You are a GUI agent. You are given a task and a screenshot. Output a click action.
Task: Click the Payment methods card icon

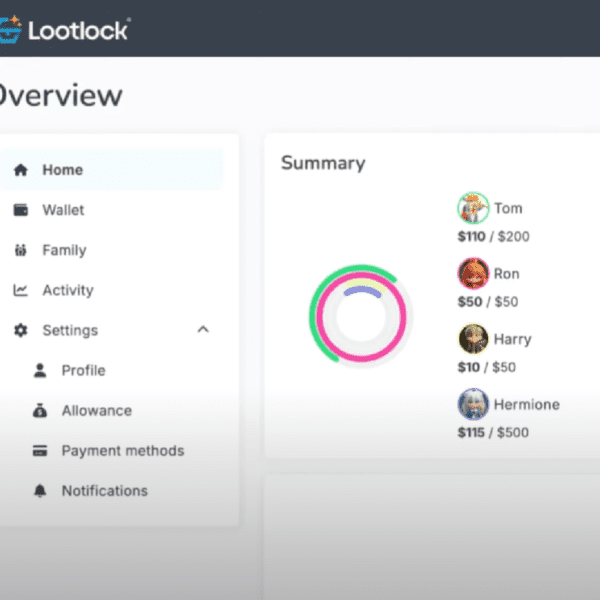(40, 451)
